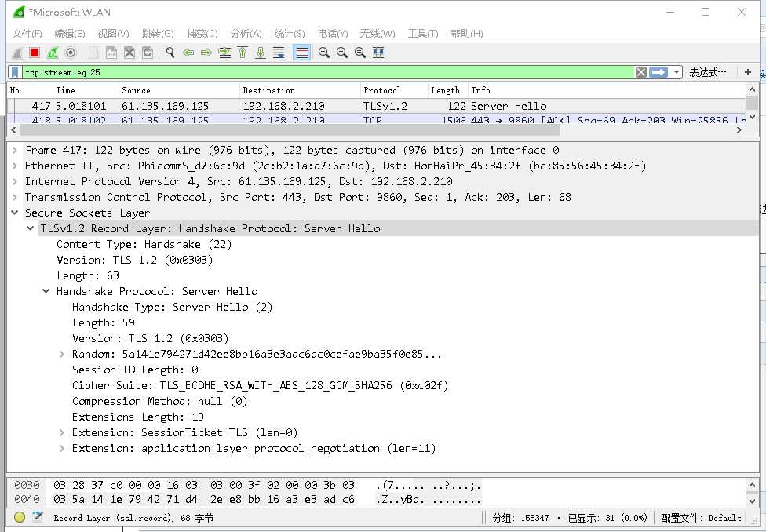Clear the display filter X button
This screenshot has height=532, width=766.
point(641,72)
